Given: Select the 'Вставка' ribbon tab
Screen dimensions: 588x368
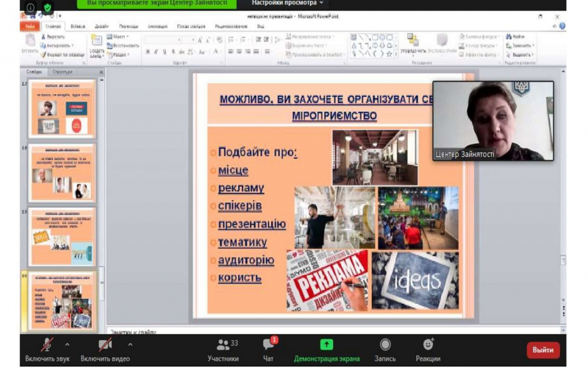Looking at the screenshot, I should pyautogui.click(x=78, y=26).
